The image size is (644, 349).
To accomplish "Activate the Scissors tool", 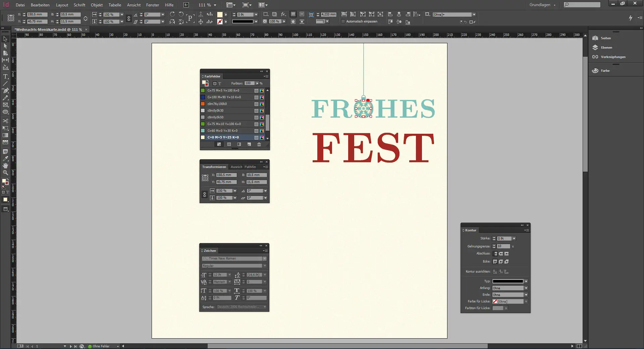I will [5, 121].
